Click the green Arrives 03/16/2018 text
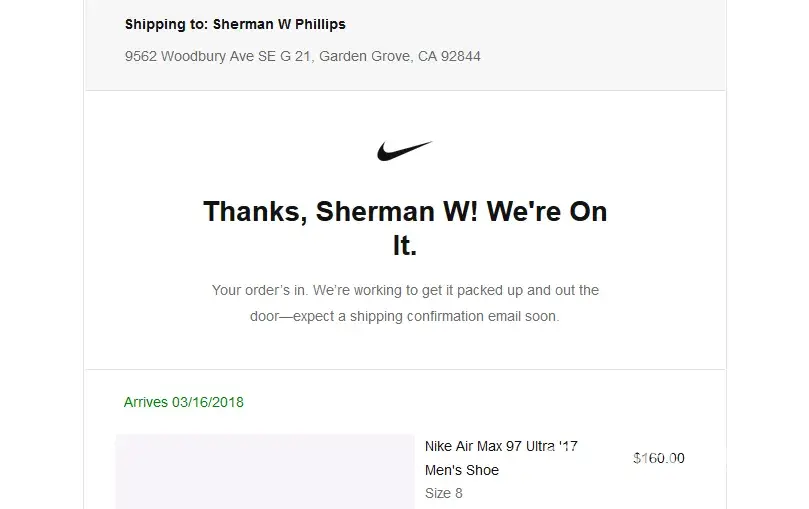 pyautogui.click(x=184, y=402)
